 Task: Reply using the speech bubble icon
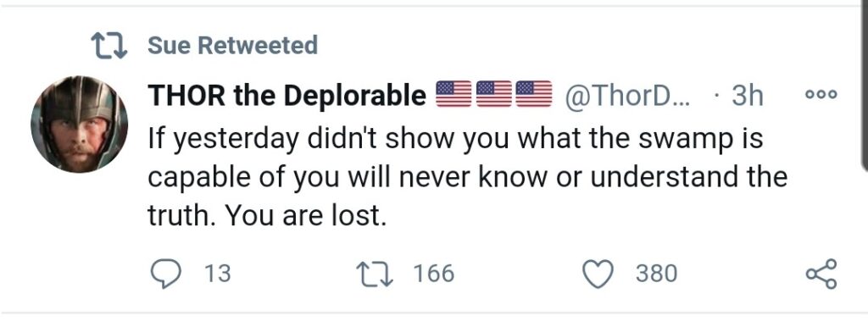pyautogui.click(x=165, y=274)
